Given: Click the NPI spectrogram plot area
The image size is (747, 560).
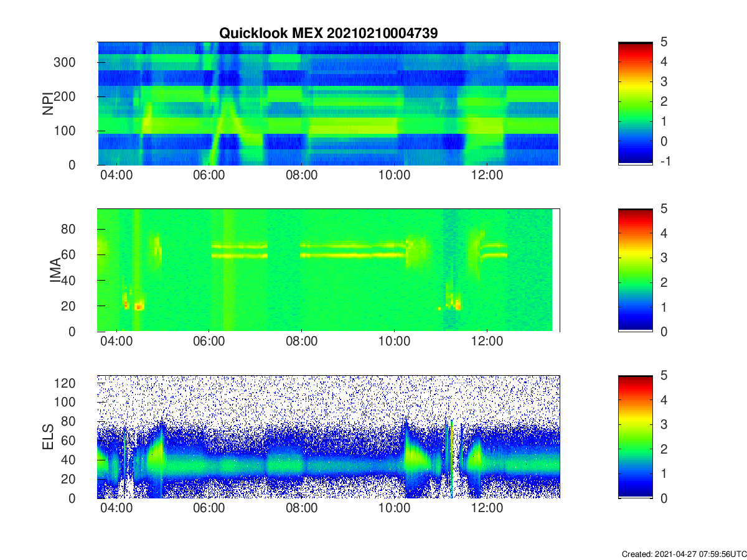Looking at the screenshot, I should click(x=328, y=103).
